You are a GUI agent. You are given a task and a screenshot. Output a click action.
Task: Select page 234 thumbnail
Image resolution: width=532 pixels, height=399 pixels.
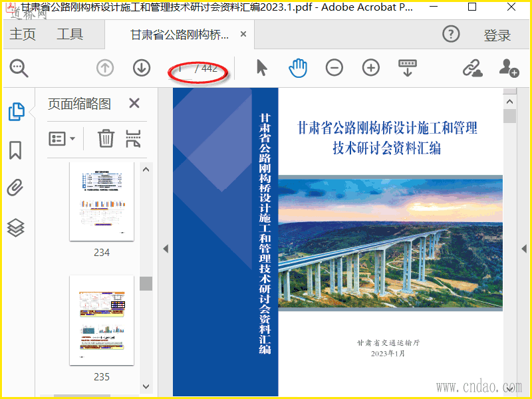102,201
